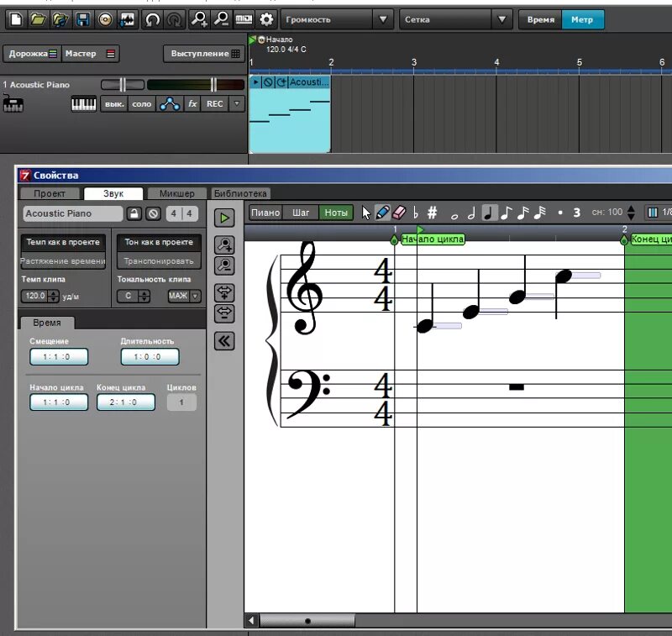672x636 pixels.
Task: Solo the Acoustic Piano track
Action: point(141,104)
